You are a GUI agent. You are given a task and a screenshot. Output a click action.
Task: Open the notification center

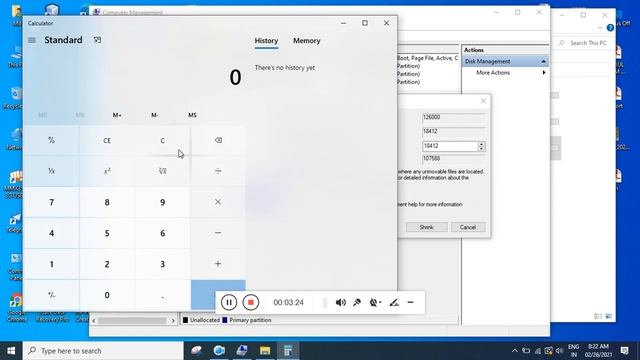click(624, 351)
